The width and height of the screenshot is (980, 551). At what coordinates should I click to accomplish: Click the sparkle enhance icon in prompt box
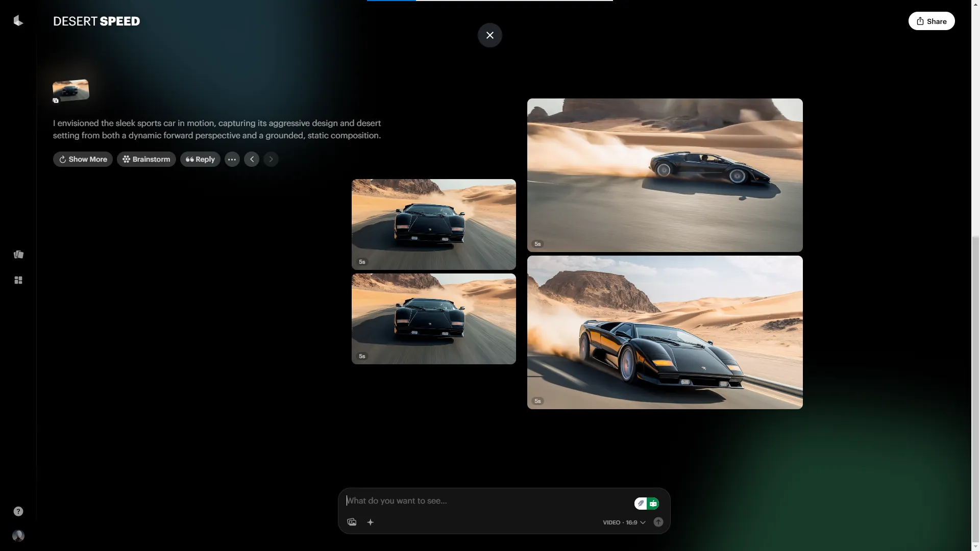click(x=371, y=522)
